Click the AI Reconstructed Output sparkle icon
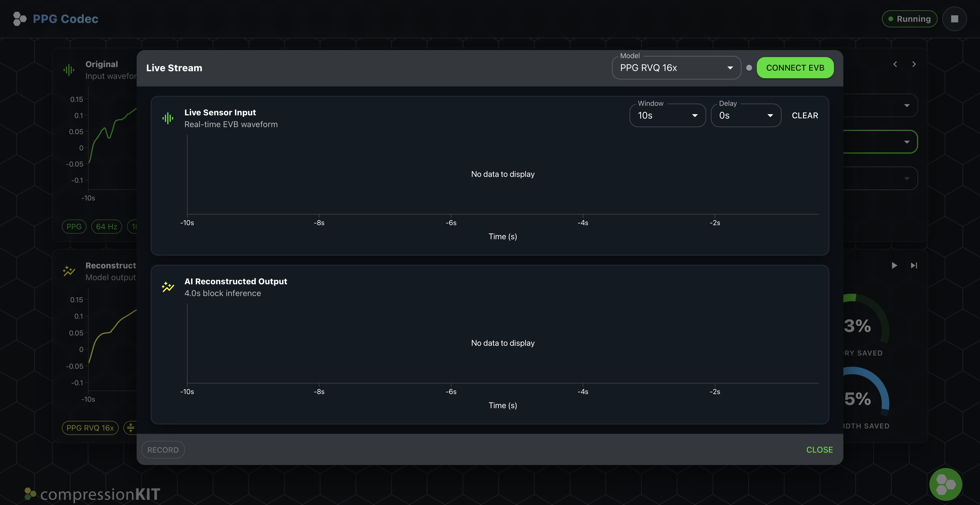980x505 pixels. 168,287
